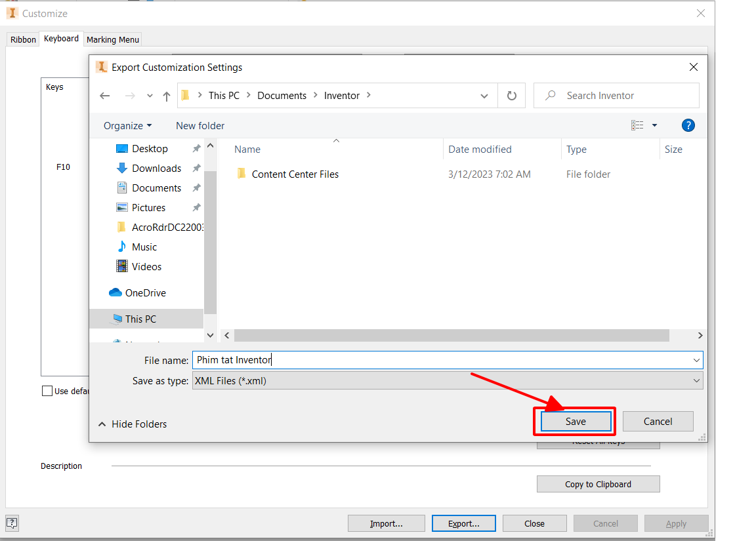The image size is (756, 541).
Task: Expand the address bar history dropdown
Action: [x=484, y=96]
